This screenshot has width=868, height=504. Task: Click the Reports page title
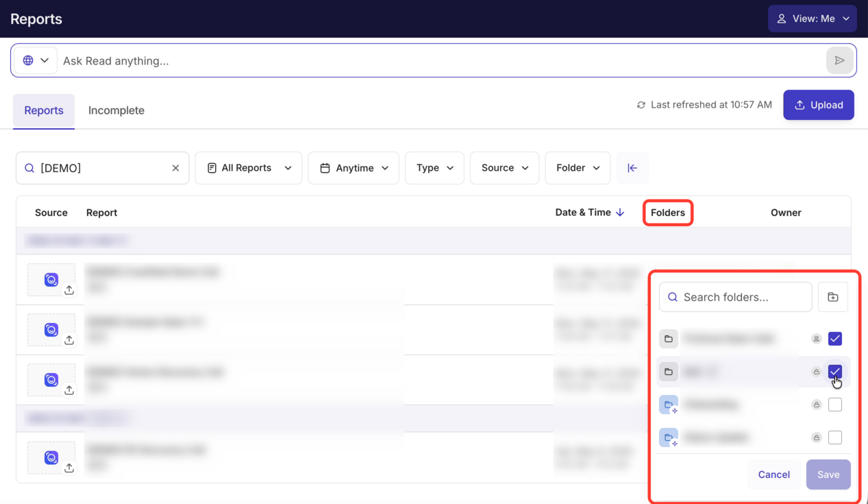36,19
